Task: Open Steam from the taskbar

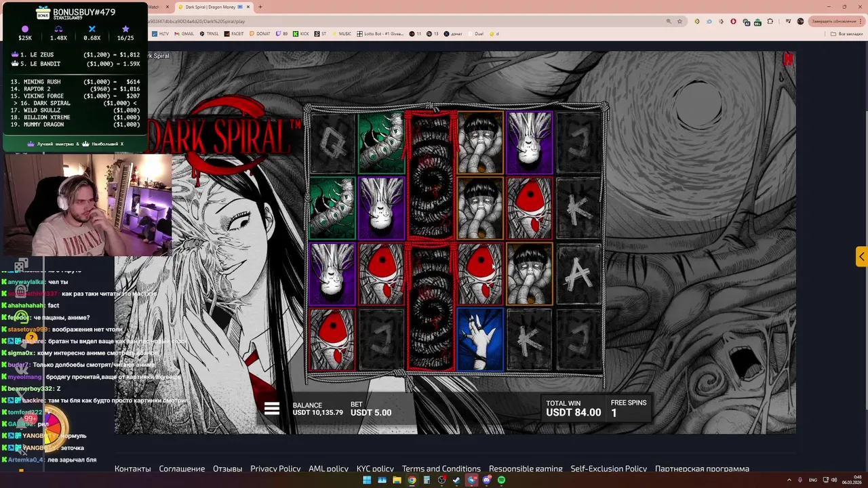Action: pos(456,480)
